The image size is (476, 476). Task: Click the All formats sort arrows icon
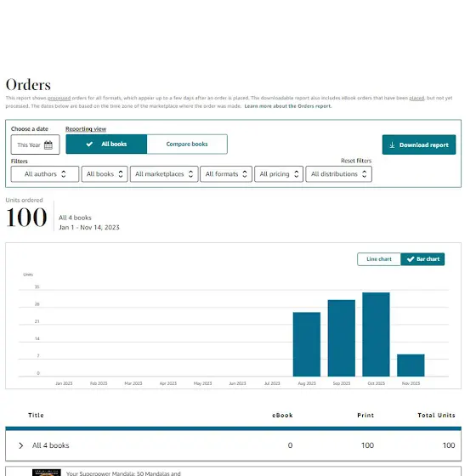coord(245,174)
